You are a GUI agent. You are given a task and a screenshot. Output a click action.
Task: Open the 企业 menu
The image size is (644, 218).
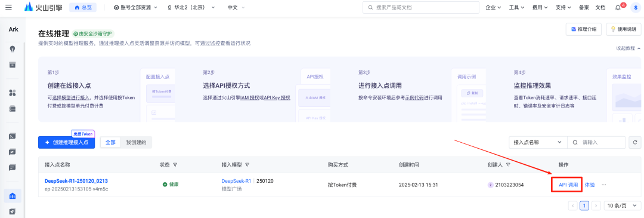point(493,7)
